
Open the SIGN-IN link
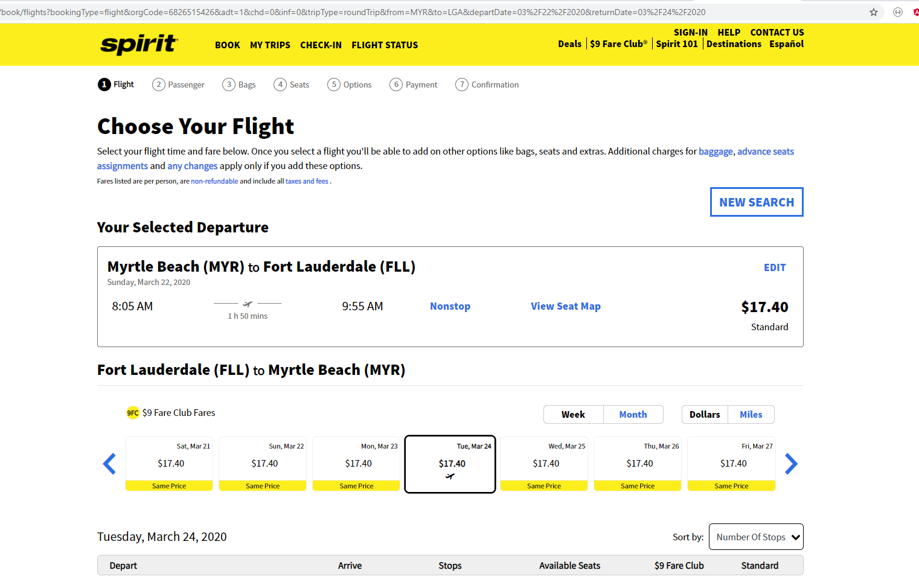(x=690, y=33)
